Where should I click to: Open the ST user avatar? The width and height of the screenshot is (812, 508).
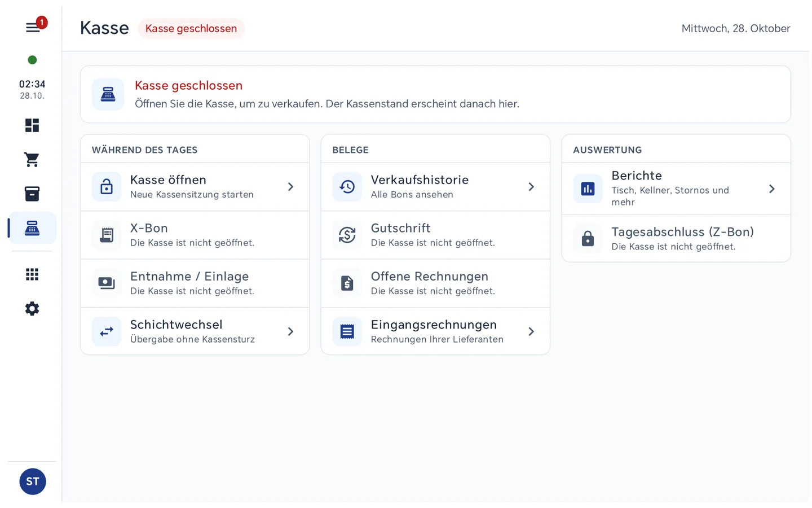click(x=33, y=481)
